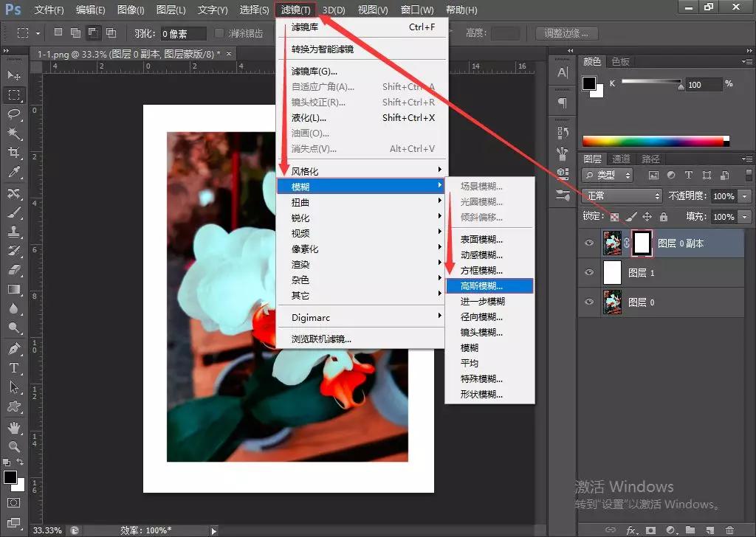Select the Horizontal Type tool
The image size is (756, 537).
[15, 367]
